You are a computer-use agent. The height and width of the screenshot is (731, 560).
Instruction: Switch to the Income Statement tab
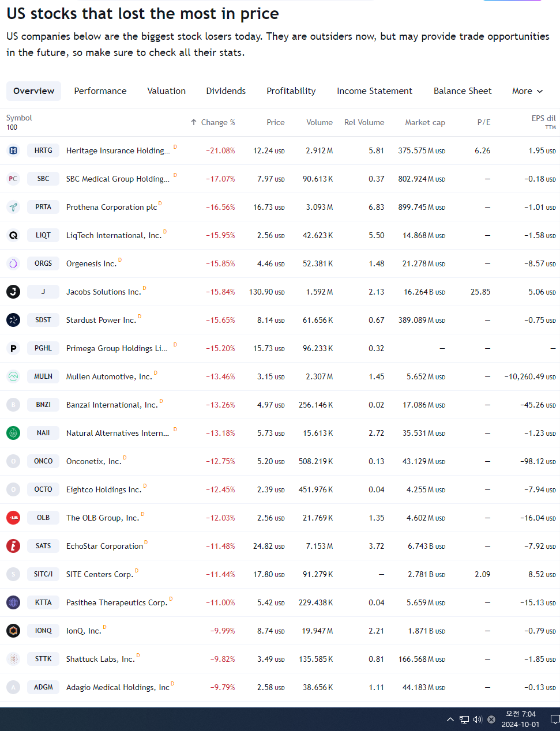coord(375,91)
